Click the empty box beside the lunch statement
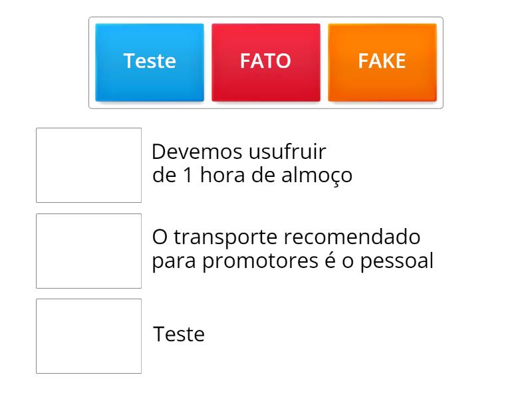This screenshot has width=532, height=399. coord(89,164)
